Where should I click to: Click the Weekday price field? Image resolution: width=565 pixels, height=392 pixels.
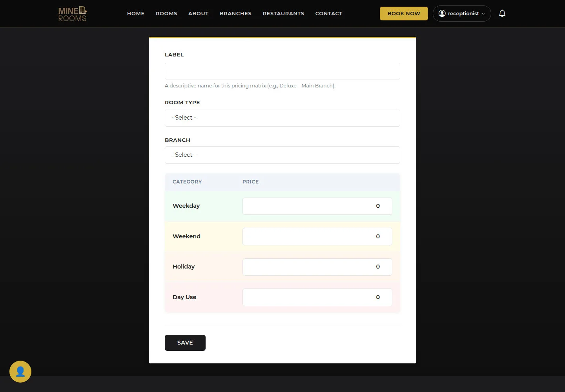click(x=317, y=206)
